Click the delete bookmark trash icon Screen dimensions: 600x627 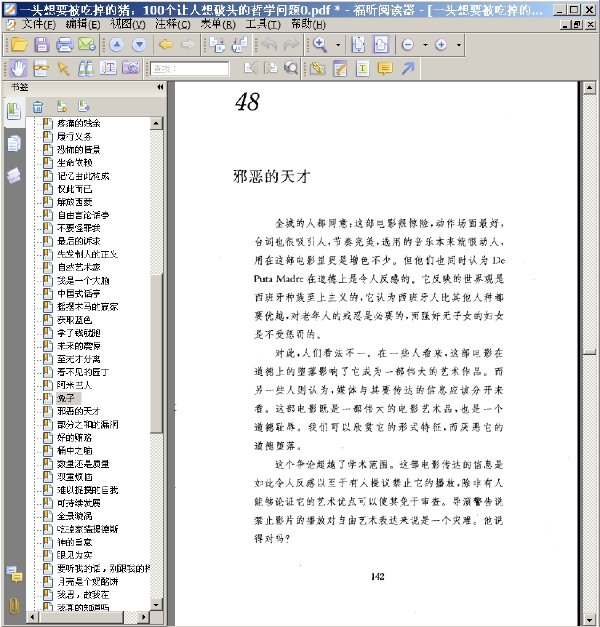(x=38, y=106)
